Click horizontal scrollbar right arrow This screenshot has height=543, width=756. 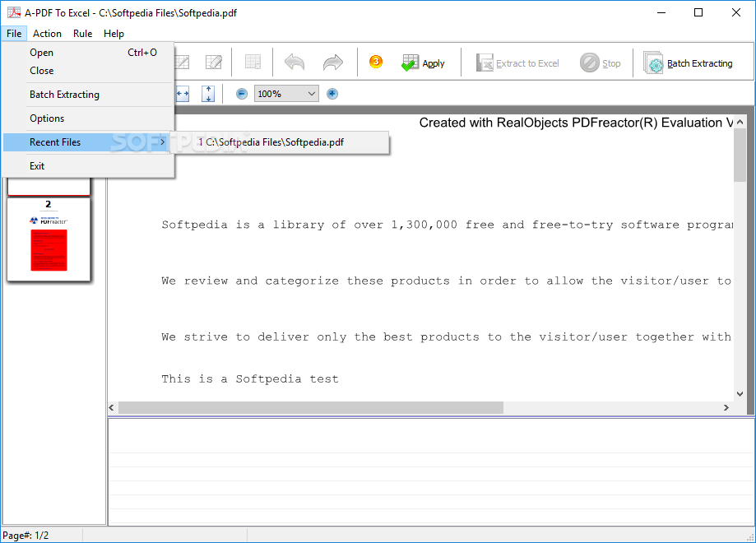pos(726,408)
